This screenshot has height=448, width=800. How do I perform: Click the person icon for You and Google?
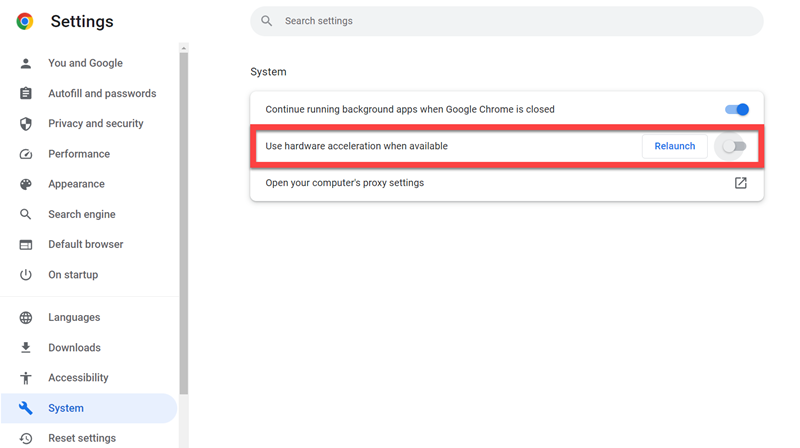point(26,63)
